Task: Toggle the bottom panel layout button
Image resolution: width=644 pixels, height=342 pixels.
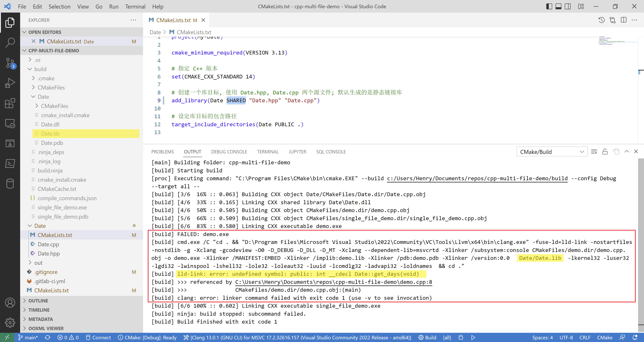Action: pyautogui.click(x=558, y=7)
